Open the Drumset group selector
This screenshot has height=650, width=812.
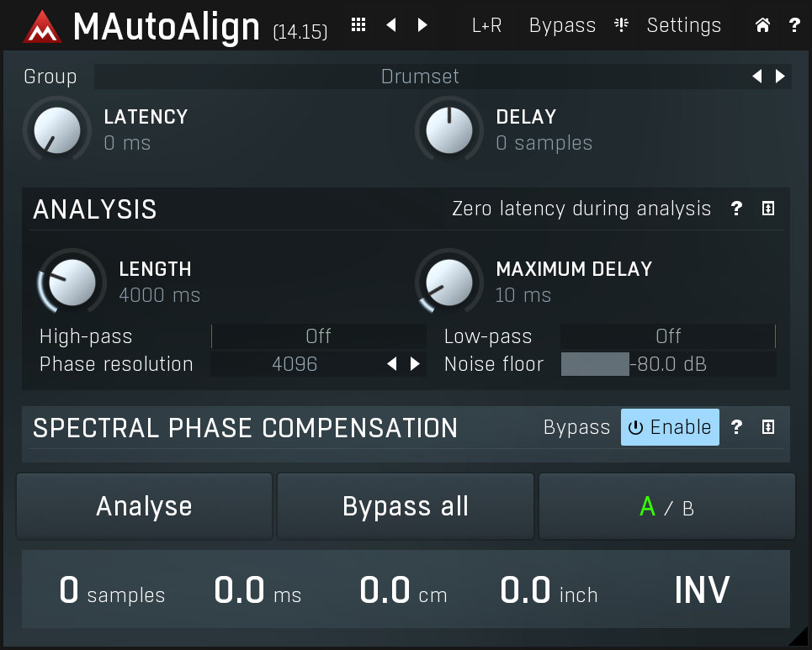420,77
